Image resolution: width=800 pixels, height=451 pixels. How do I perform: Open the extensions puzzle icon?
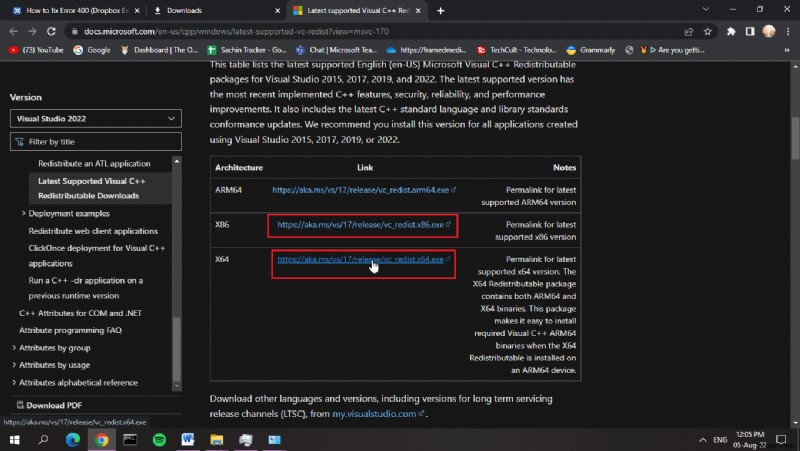tap(731, 32)
